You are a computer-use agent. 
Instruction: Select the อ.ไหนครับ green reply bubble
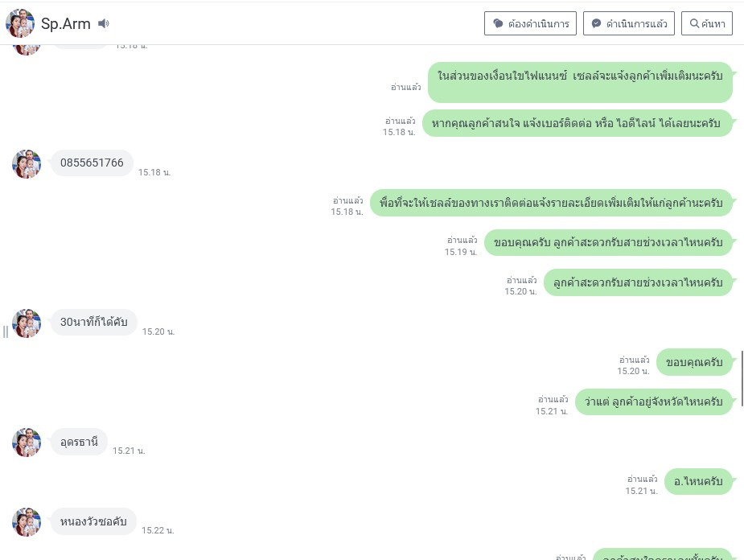[x=698, y=481]
